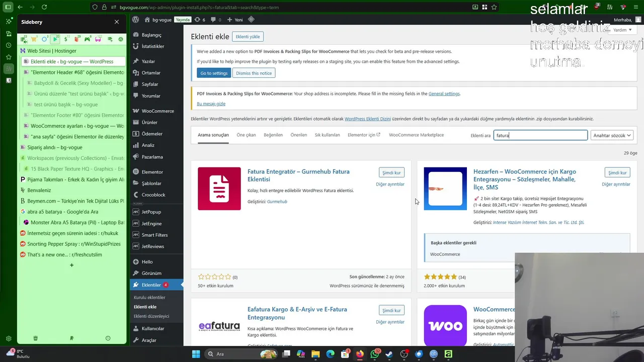
Task: Select the shopping cart Sidebery panel icon
Action: [34, 39]
